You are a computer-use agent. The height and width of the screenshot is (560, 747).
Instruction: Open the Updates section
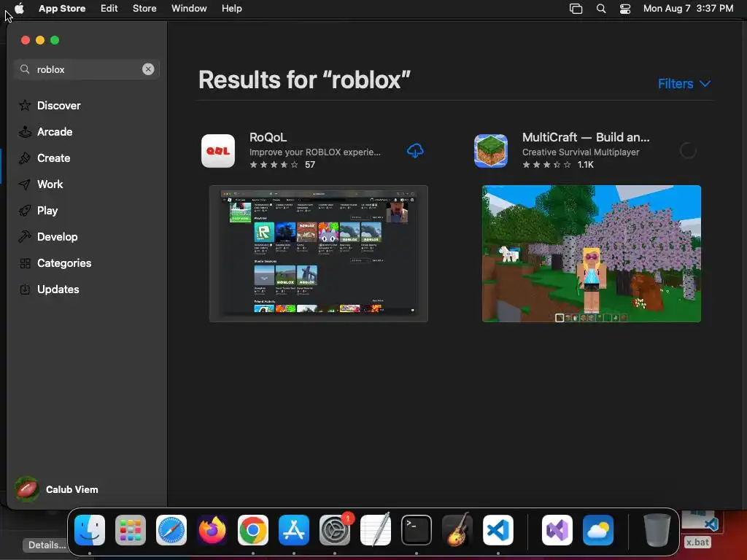tap(49, 289)
